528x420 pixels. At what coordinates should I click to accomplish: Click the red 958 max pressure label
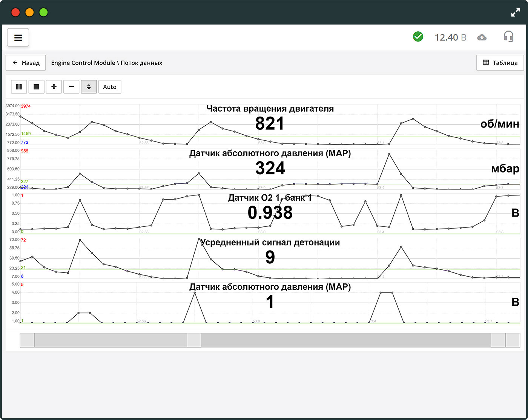click(25, 151)
